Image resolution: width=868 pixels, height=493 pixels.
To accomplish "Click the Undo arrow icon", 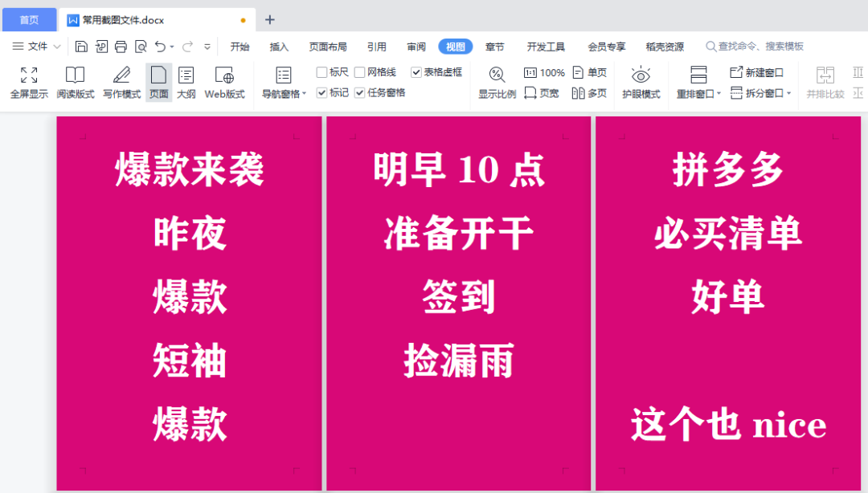I will (160, 47).
